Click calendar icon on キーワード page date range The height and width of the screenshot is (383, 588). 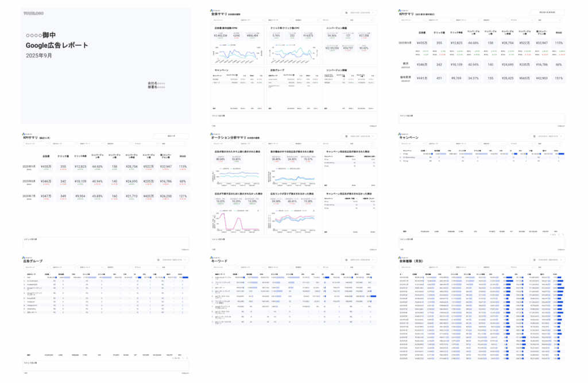pos(347,261)
